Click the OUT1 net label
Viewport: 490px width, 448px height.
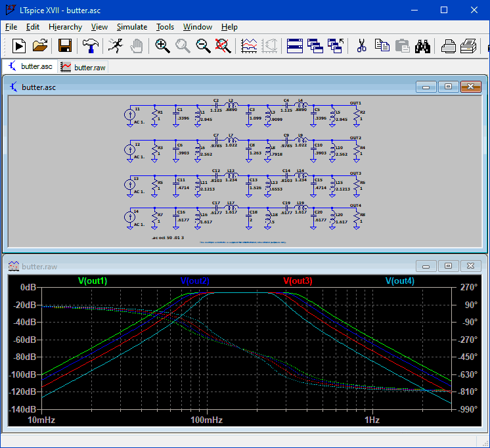[x=355, y=103]
